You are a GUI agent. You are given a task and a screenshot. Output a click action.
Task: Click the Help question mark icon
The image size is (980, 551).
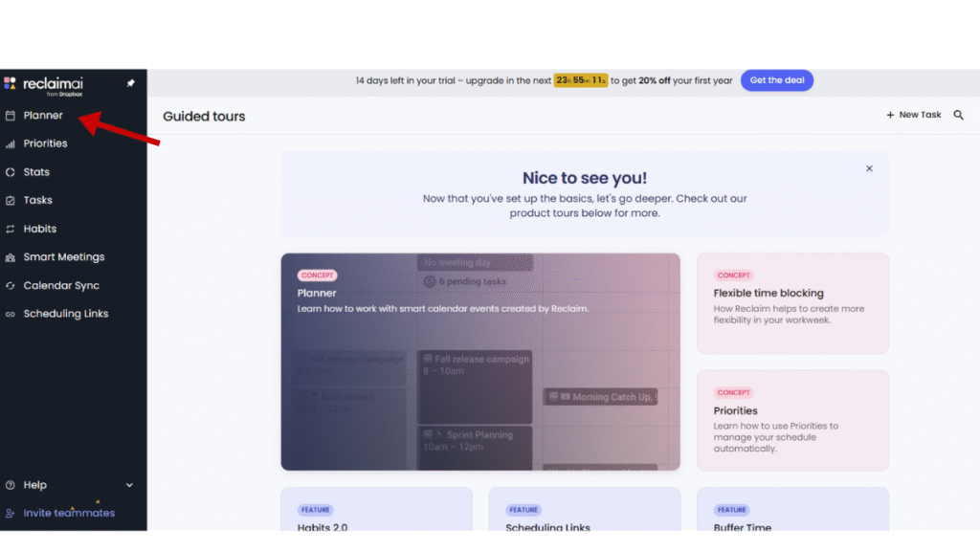(x=11, y=485)
